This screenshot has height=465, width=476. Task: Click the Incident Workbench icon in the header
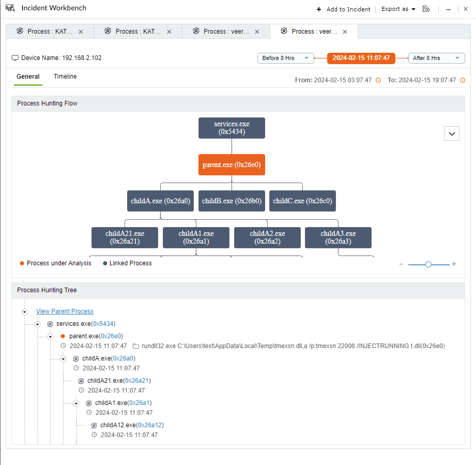(x=10, y=8)
